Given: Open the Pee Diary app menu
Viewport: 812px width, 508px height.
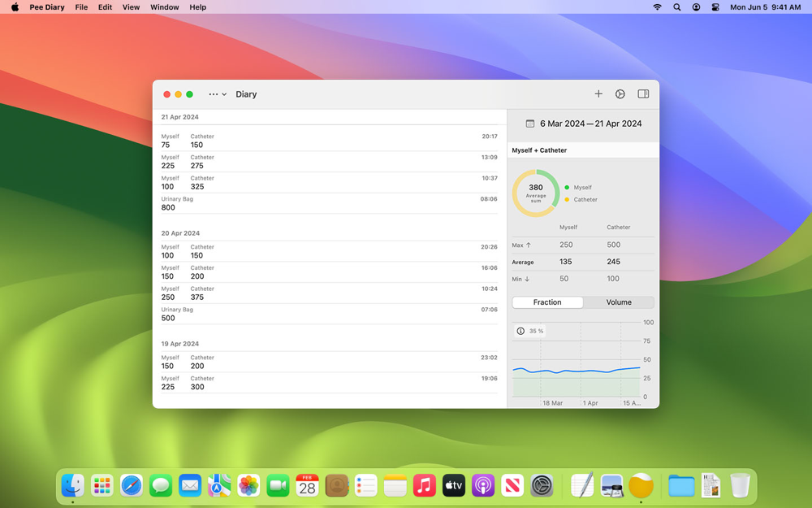Looking at the screenshot, I should 46,7.
